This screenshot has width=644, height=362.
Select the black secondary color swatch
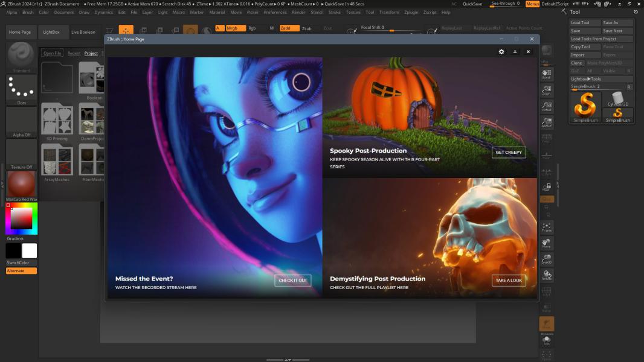(x=13, y=251)
